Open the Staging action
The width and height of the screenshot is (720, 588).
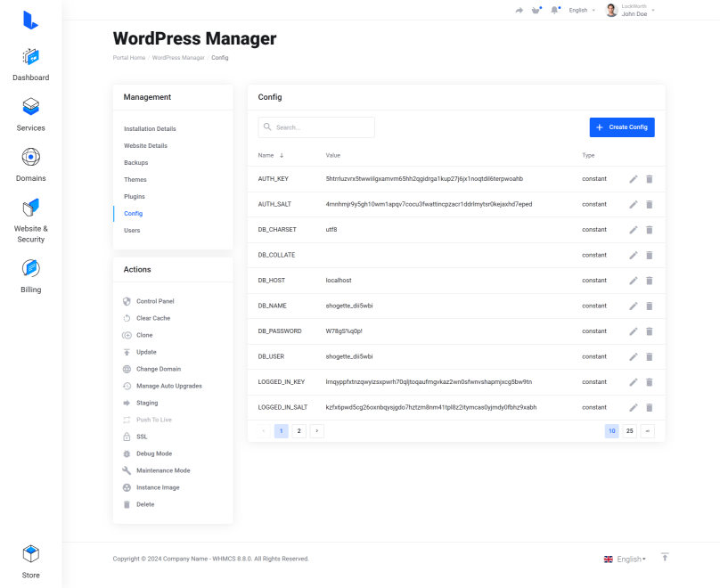[140, 403]
